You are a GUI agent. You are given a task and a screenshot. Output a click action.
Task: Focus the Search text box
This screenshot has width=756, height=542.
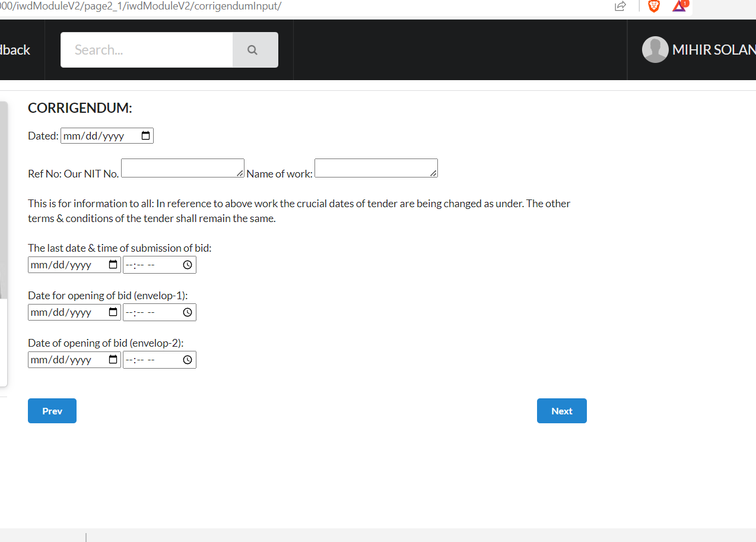pyautogui.click(x=147, y=50)
